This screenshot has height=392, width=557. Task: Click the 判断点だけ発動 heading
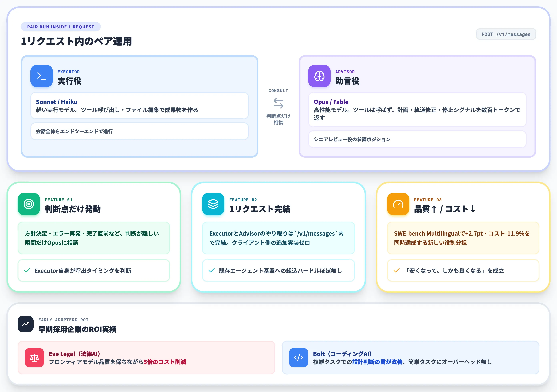(x=73, y=209)
